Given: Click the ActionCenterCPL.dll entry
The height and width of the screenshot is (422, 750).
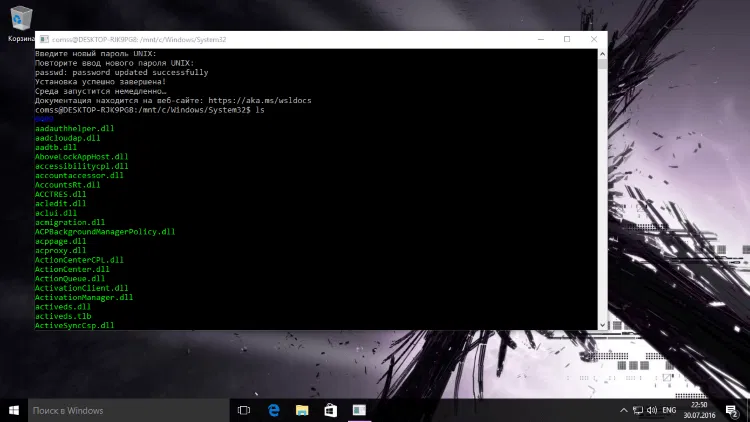Looking at the screenshot, I should coord(79,260).
